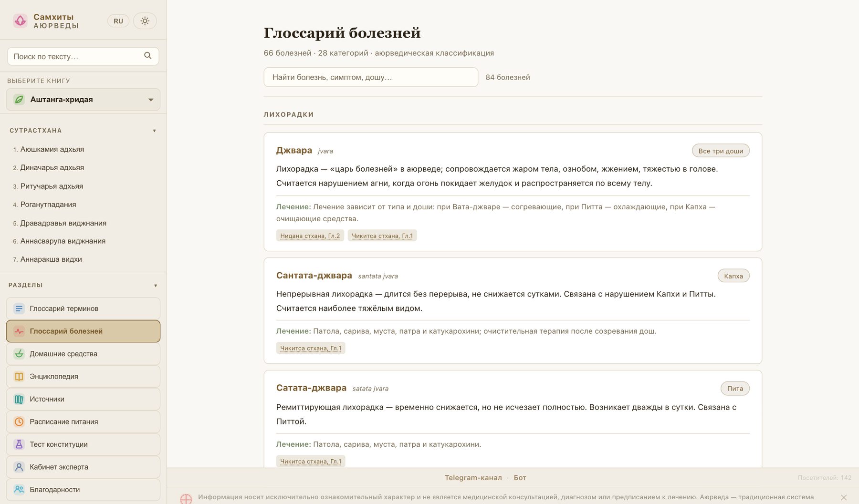Click the 'Все три доши' tag
This screenshot has width=859, height=504.
pos(721,151)
